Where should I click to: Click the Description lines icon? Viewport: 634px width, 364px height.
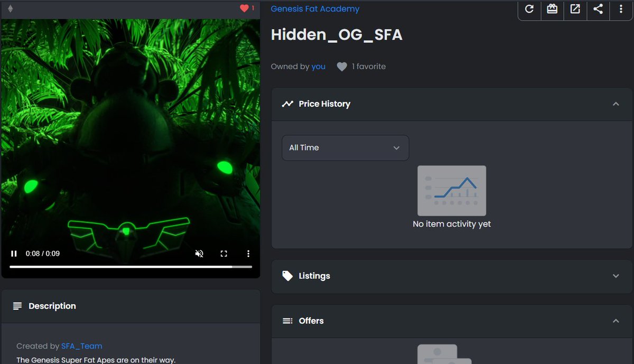coord(17,306)
